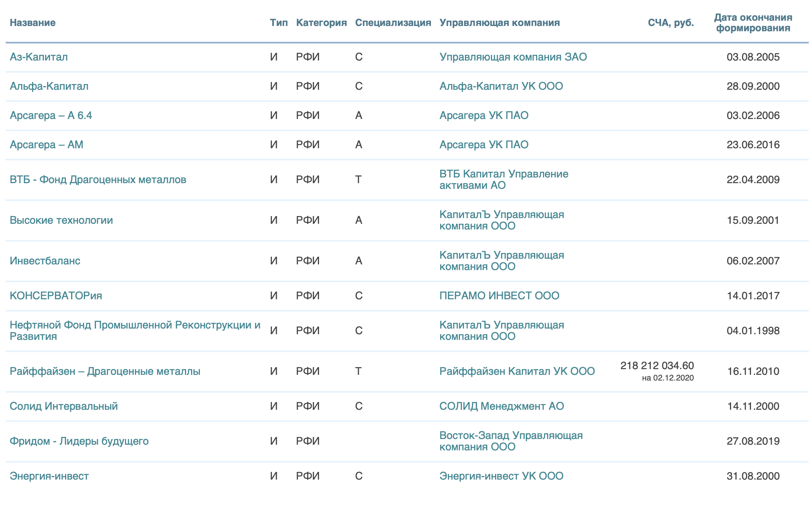Screen dimensions: 812x506
Task: Select date 31.08.2000 cell
Action: 753,476
